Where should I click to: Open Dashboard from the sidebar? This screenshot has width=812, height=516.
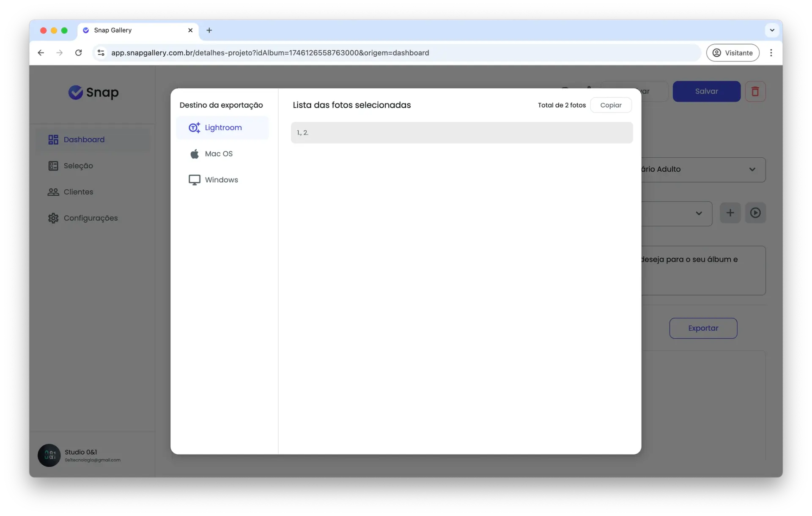pos(93,140)
